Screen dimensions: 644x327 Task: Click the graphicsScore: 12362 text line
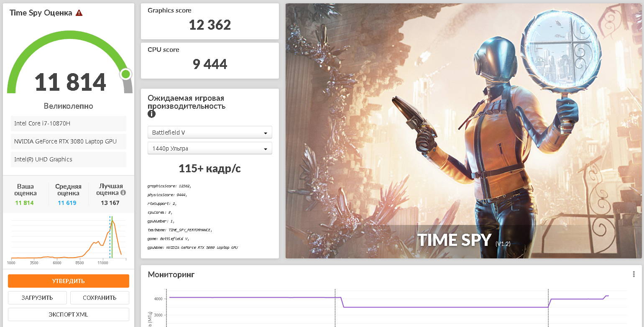169,186
